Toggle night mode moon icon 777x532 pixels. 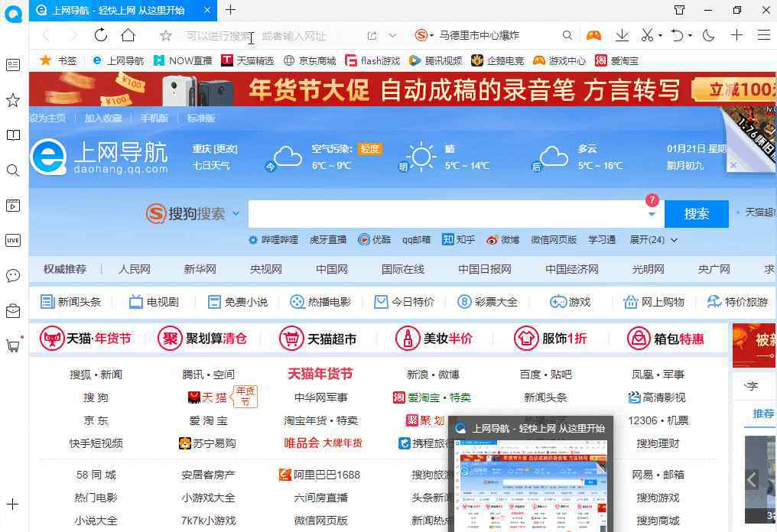[709, 35]
